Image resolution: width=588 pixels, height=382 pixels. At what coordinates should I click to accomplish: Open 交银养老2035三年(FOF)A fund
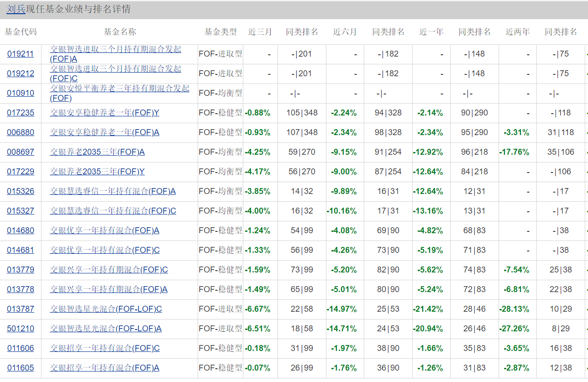97,152
